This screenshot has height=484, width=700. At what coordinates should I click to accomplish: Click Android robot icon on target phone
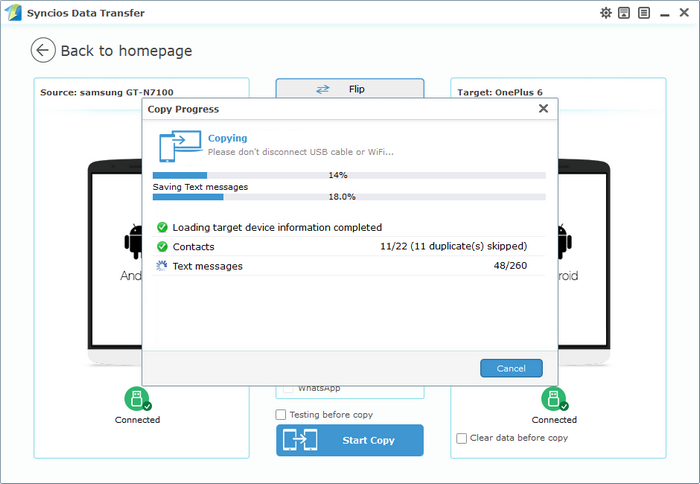pyautogui.click(x=565, y=242)
